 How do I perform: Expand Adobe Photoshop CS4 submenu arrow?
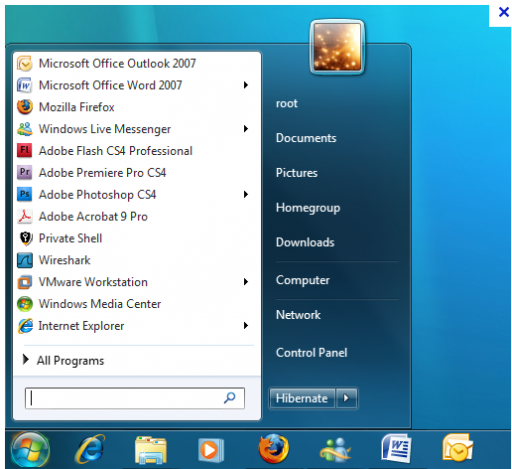[246, 194]
